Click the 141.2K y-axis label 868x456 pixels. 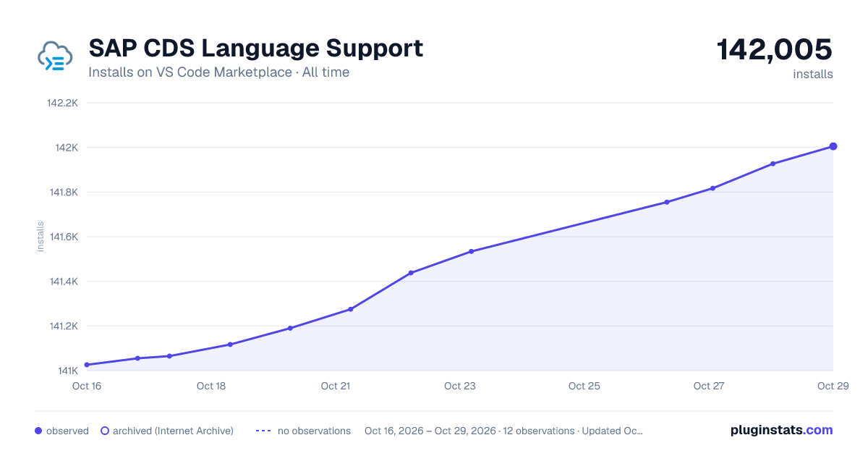(x=63, y=326)
